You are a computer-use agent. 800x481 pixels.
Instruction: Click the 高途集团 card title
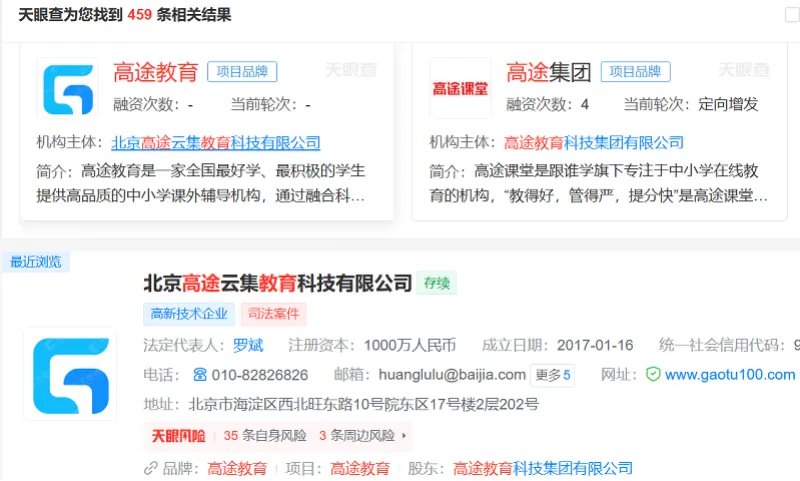tap(548, 72)
